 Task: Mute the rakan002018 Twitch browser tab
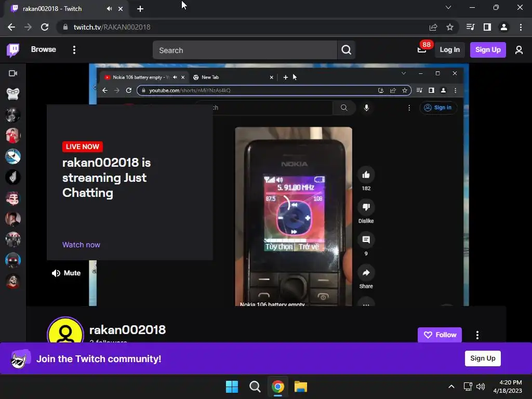pyautogui.click(x=109, y=9)
